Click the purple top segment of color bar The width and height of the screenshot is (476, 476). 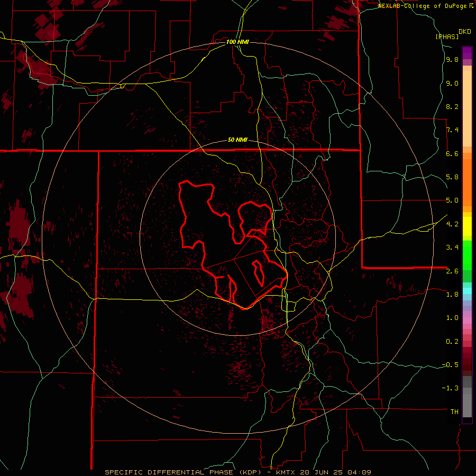467,53
